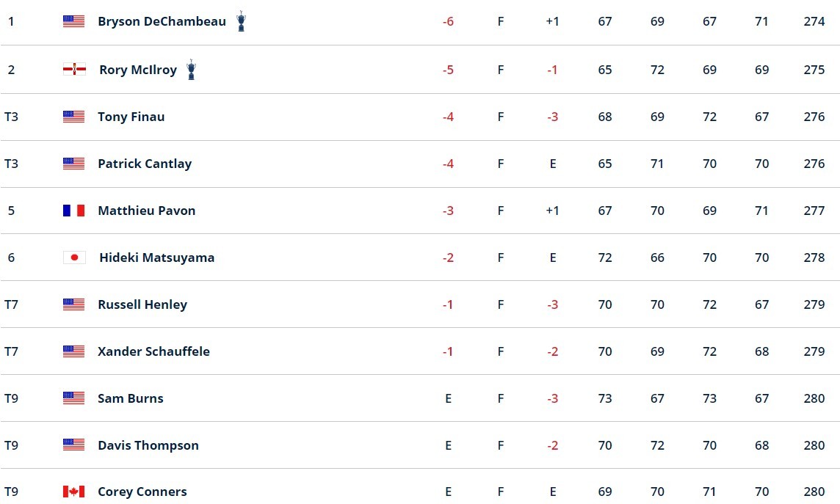Open Bryson DeChambeau's player profile
The image size is (840, 504).
point(162,22)
